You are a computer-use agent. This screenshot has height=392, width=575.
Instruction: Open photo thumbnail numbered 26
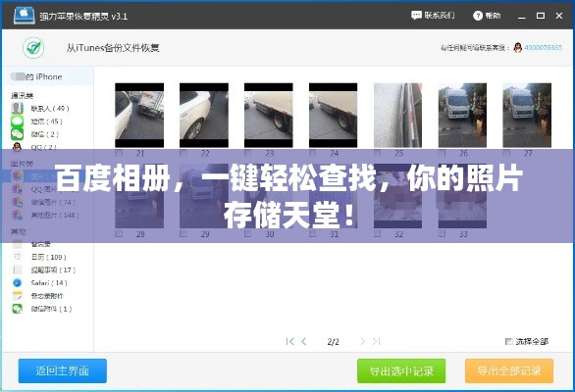(x=462, y=115)
